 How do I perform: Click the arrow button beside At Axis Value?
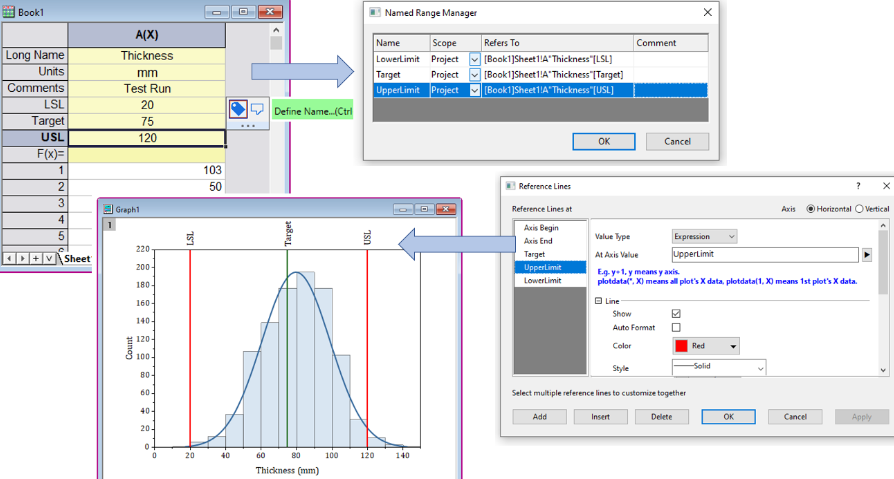[867, 255]
